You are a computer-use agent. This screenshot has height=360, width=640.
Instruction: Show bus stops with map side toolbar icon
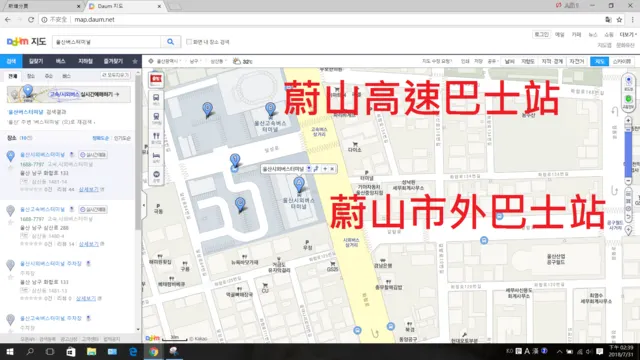[x=156, y=99]
